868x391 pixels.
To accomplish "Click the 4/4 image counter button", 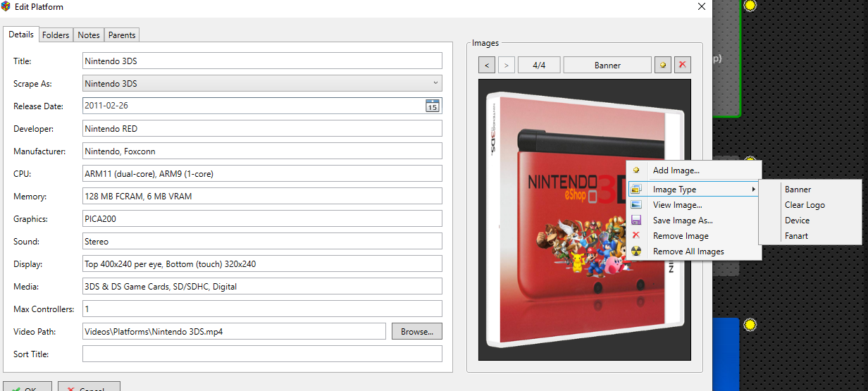I will pos(539,65).
